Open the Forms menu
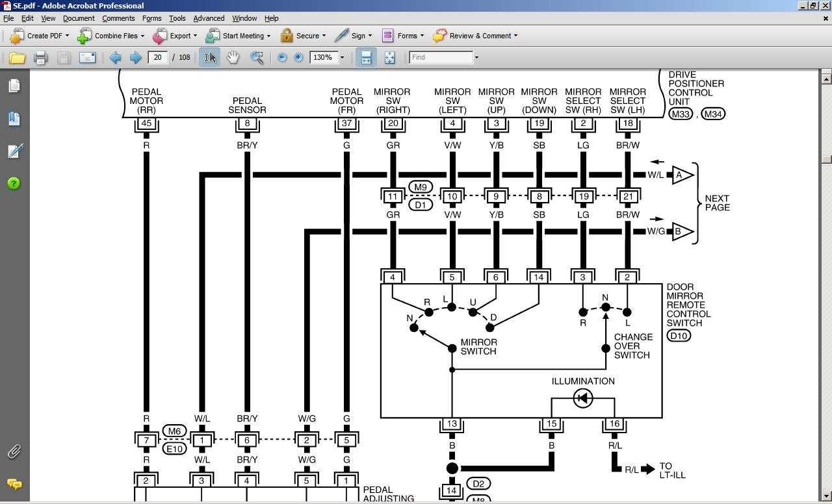Screen dimensions: 832x504 [151, 18]
